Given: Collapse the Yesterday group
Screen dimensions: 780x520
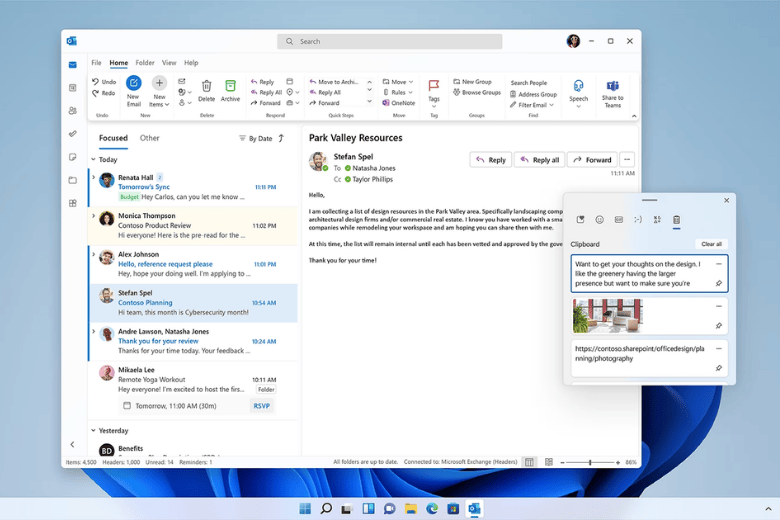Looking at the screenshot, I should [93, 430].
